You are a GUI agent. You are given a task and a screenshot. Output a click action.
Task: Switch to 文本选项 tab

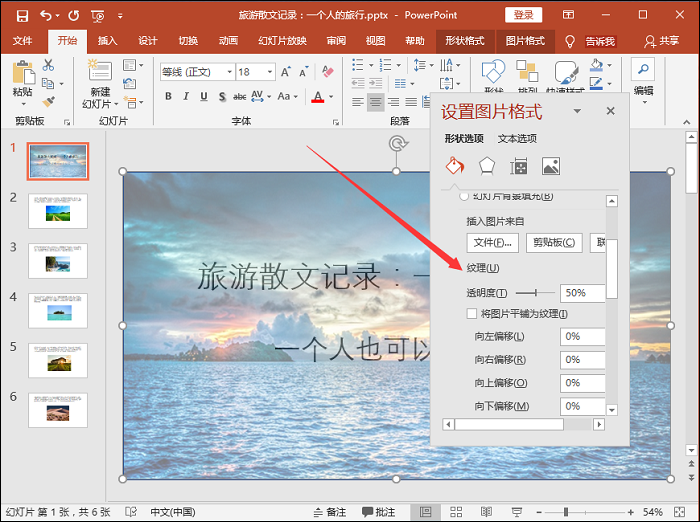click(x=517, y=139)
